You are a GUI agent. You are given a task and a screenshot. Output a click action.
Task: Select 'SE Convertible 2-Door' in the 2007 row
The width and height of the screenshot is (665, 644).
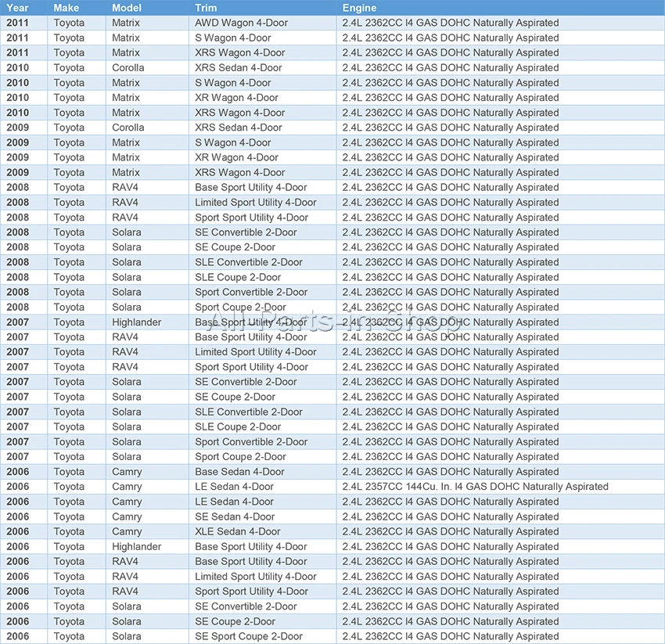pos(246,382)
